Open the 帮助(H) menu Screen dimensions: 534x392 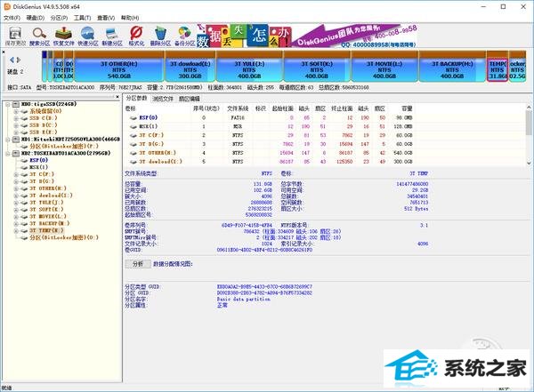(x=130, y=18)
